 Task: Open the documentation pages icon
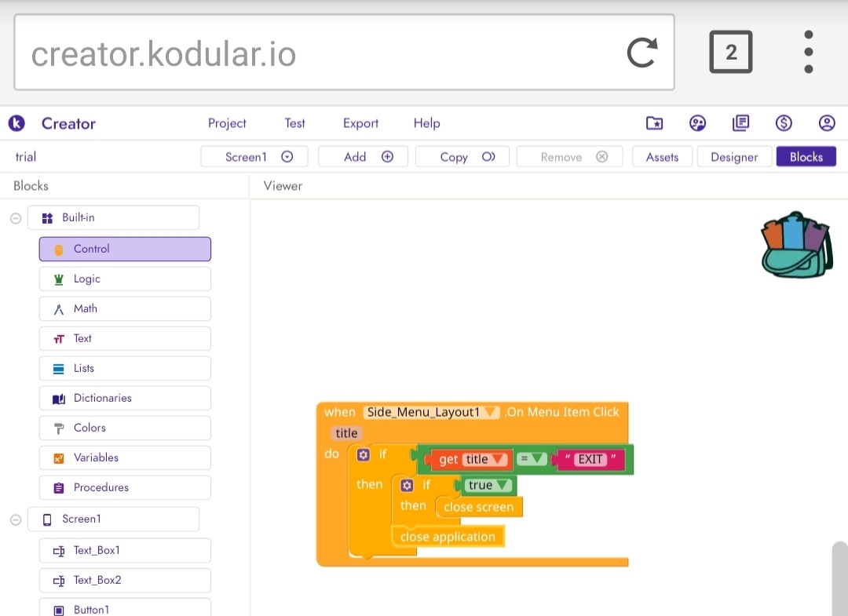pyautogui.click(x=741, y=123)
